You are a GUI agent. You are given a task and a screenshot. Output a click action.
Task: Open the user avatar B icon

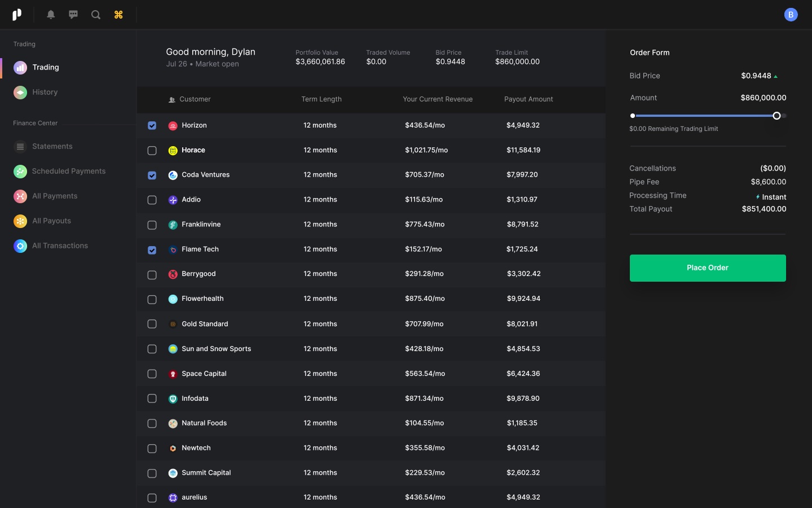[x=791, y=15]
